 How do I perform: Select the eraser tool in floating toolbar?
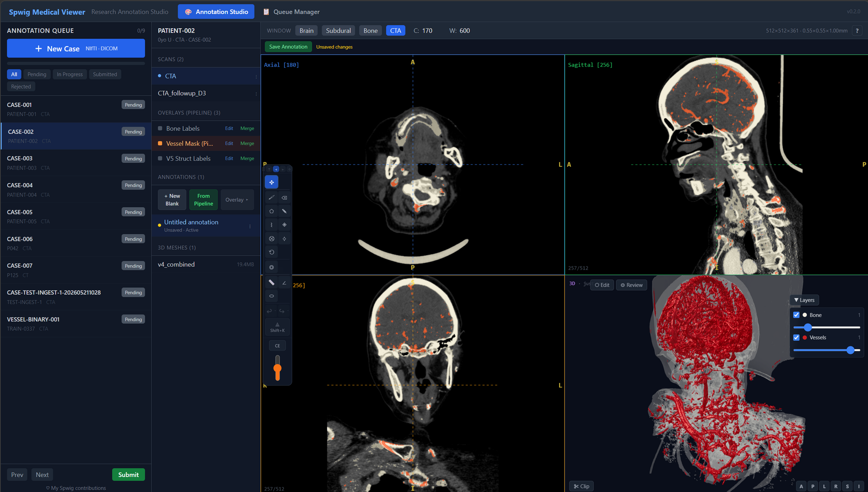tap(284, 198)
